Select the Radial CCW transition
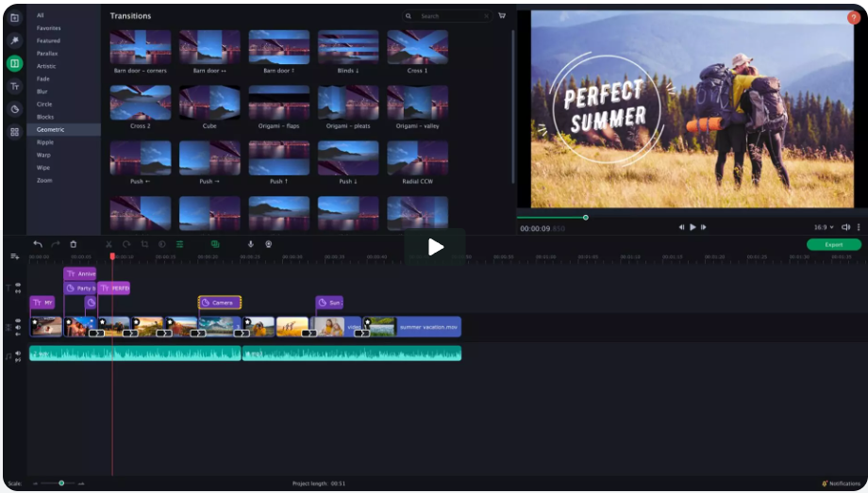 tap(417, 158)
